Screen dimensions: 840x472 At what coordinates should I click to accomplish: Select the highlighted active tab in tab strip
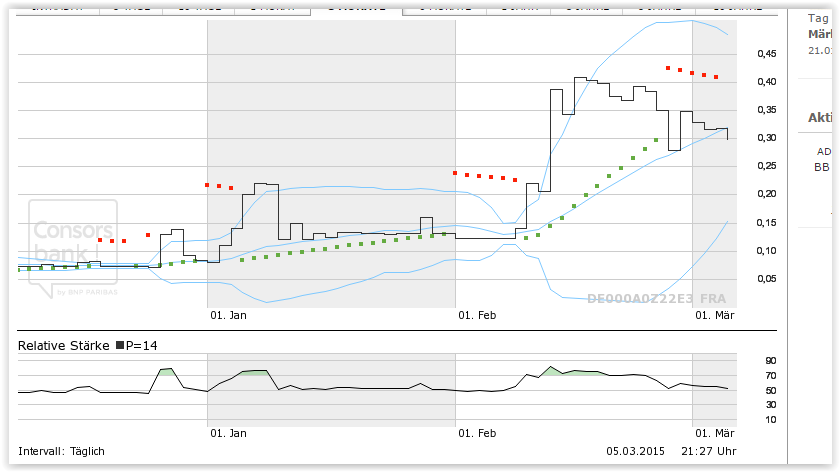[x=356, y=8]
